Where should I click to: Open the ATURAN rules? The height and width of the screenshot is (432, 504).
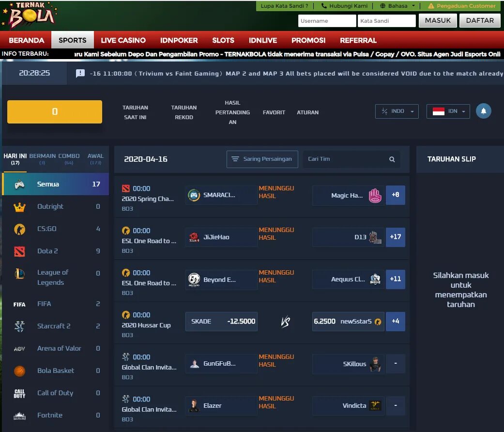click(x=307, y=112)
